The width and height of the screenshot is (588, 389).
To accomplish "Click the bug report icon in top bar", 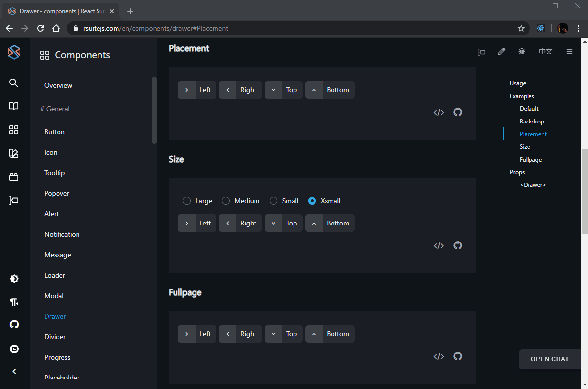I will tap(522, 51).
